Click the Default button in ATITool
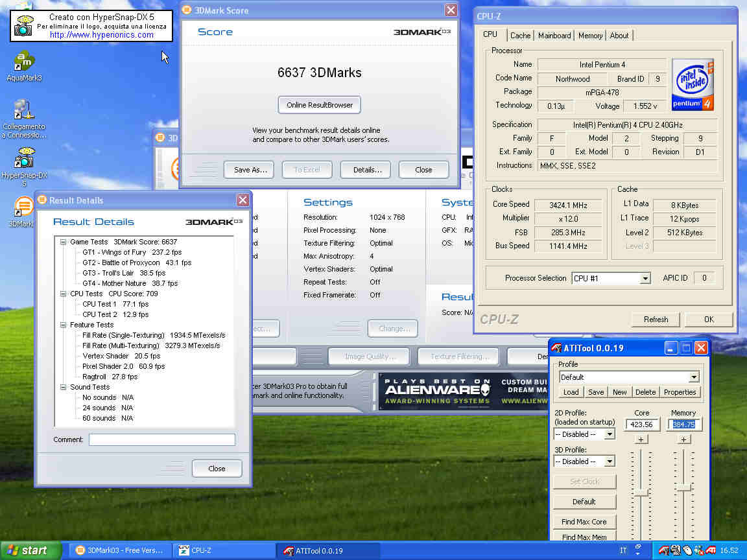The image size is (747, 560). 584,502
